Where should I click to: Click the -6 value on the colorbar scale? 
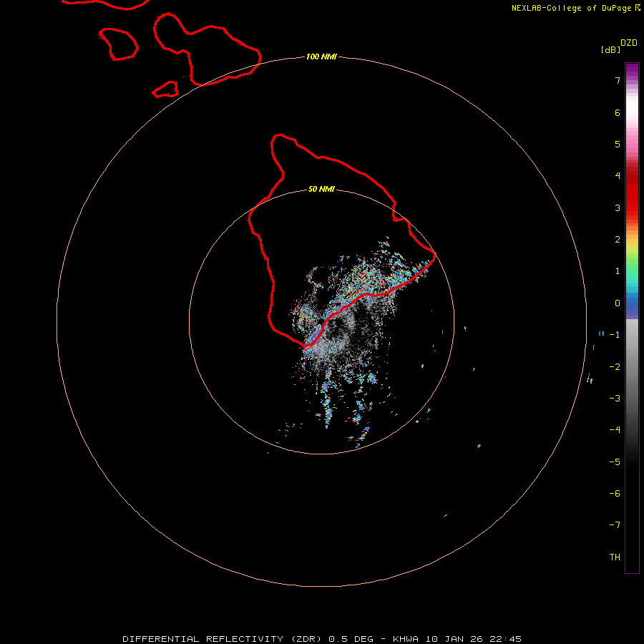coord(615,494)
